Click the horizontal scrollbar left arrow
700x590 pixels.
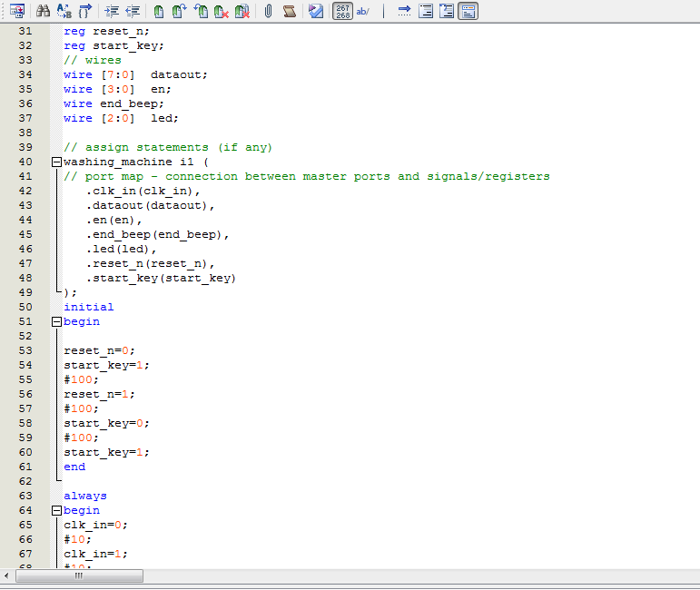coord(8,575)
